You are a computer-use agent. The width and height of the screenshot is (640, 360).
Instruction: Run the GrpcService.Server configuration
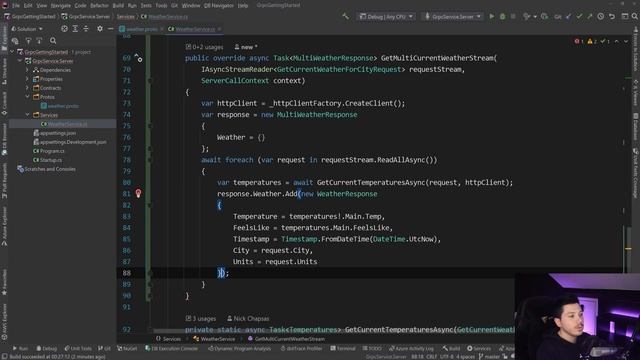492,16
